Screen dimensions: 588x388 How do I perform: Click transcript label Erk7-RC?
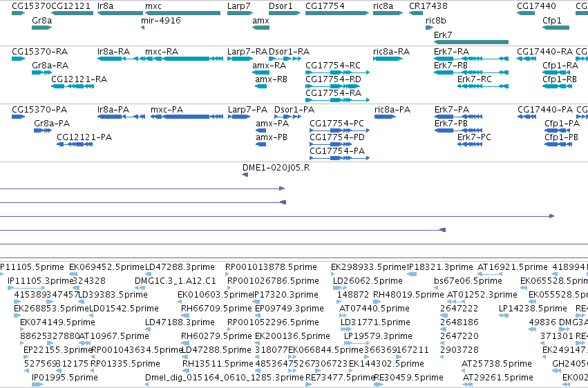click(475, 79)
